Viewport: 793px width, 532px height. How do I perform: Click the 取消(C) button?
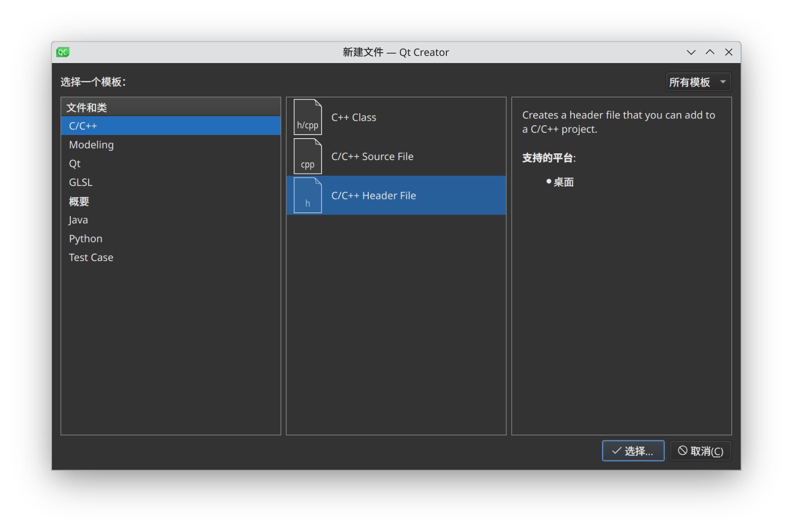pos(700,451)
